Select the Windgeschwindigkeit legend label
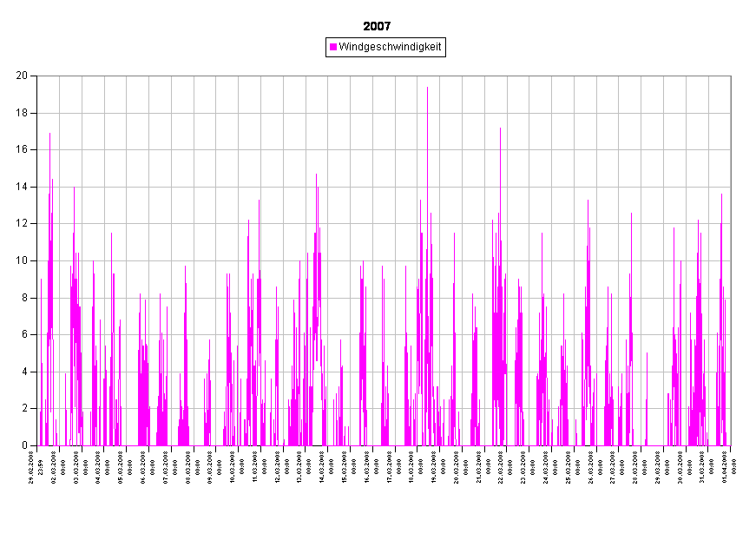The height and width of the screenshot is (560, 756). point(390,47)
